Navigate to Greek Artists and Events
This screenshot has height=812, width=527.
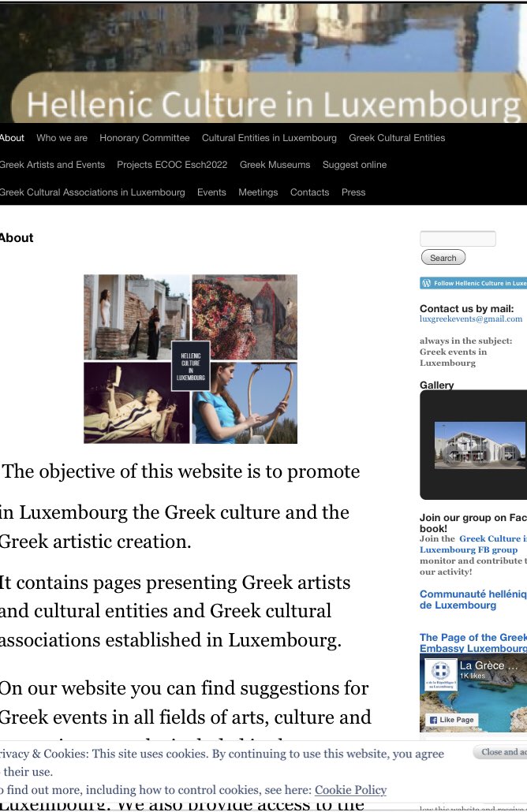pos(52,165)
